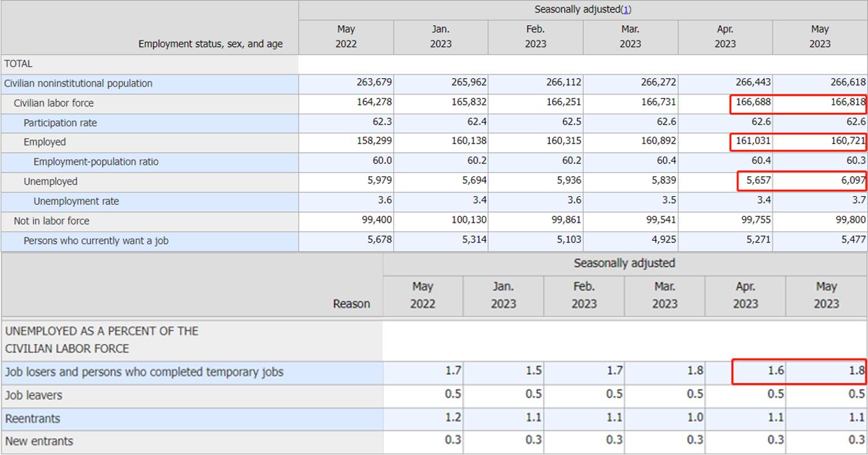Select the 263,679 population value cell
Image resolution: width=868 pixels, height=455 pixels.
375,83
